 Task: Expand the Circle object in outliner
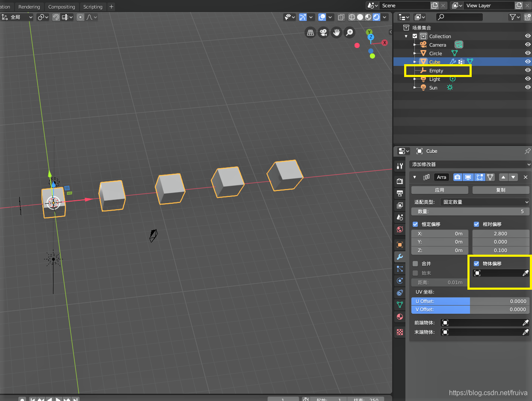pos(415,53)
